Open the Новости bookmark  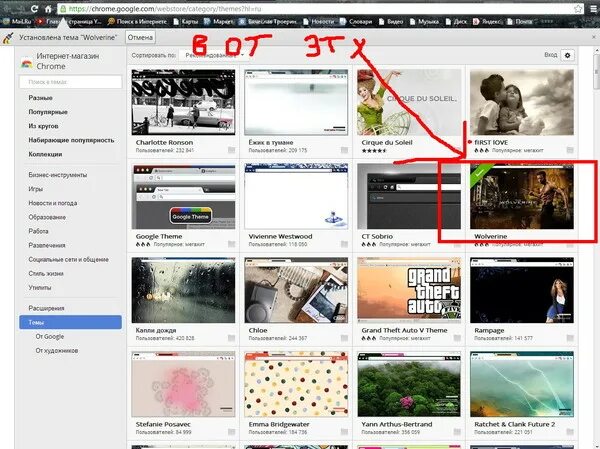pyautogui.click(x=319, y=22)
